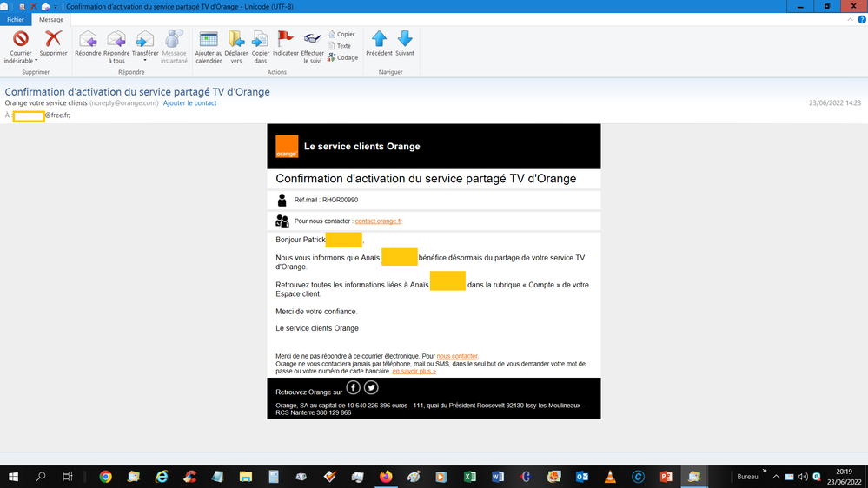This screenshot has height=488, width=868.
Task: Open VLC media player from taskbar
Action: [x=610, y=477]
